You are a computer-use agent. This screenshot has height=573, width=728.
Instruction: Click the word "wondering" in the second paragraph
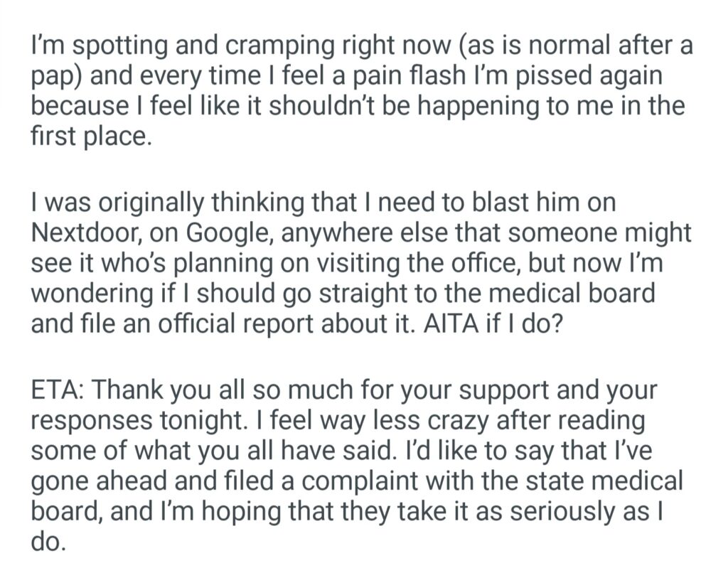tap(91, 293)
